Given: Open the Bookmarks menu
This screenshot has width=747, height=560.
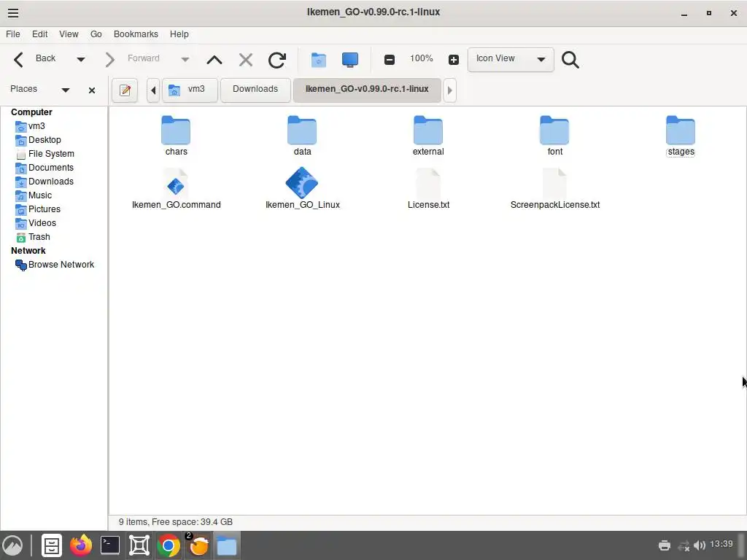Looking at the screenshot, I should [136, 34].
